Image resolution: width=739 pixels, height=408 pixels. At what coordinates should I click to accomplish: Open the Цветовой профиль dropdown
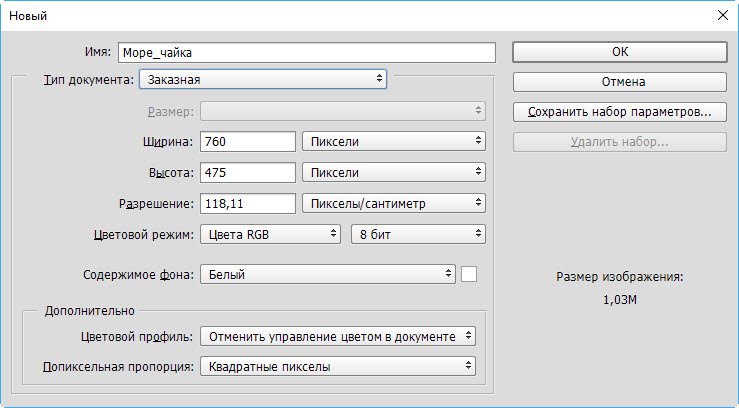click(338, 336)
